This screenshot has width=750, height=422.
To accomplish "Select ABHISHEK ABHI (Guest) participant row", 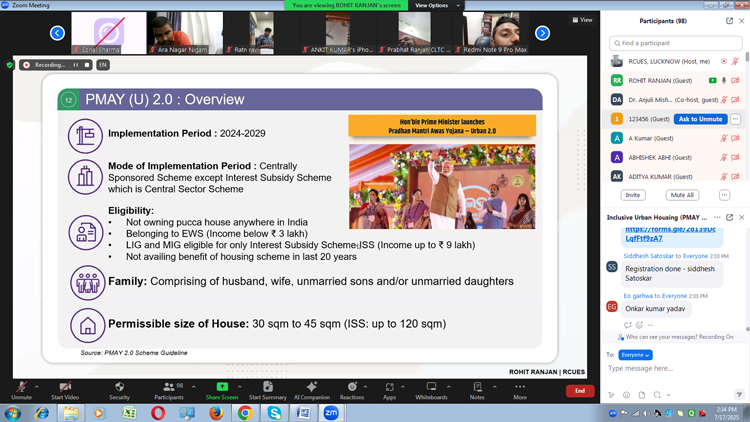I will (x=675, y=157).
